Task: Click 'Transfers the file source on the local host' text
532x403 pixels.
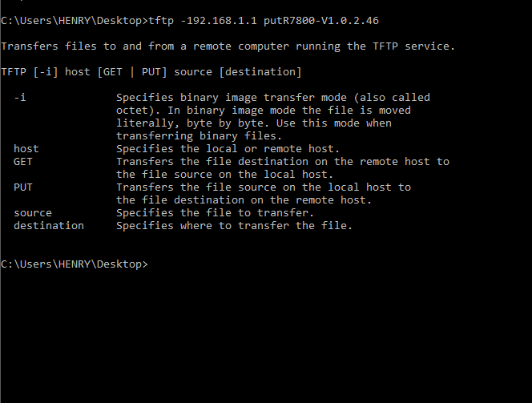Action: point(263,187)
